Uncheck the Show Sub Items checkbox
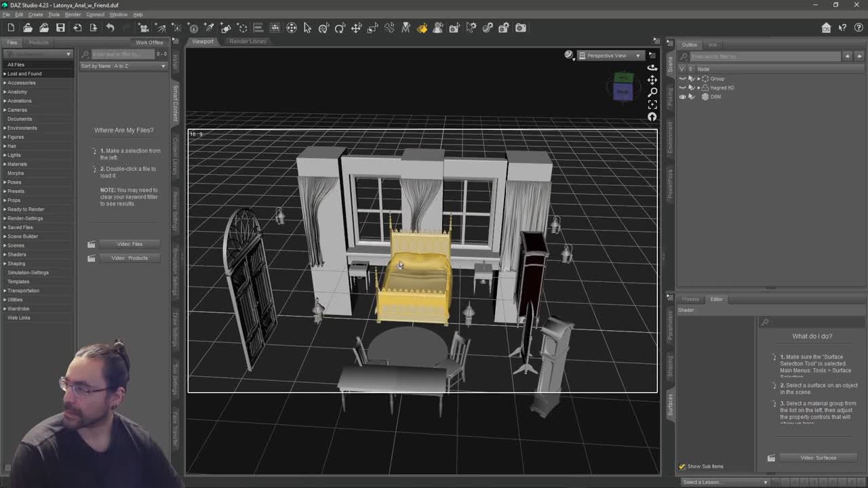Screen dimensions: 868x488 tap(682, 466)
